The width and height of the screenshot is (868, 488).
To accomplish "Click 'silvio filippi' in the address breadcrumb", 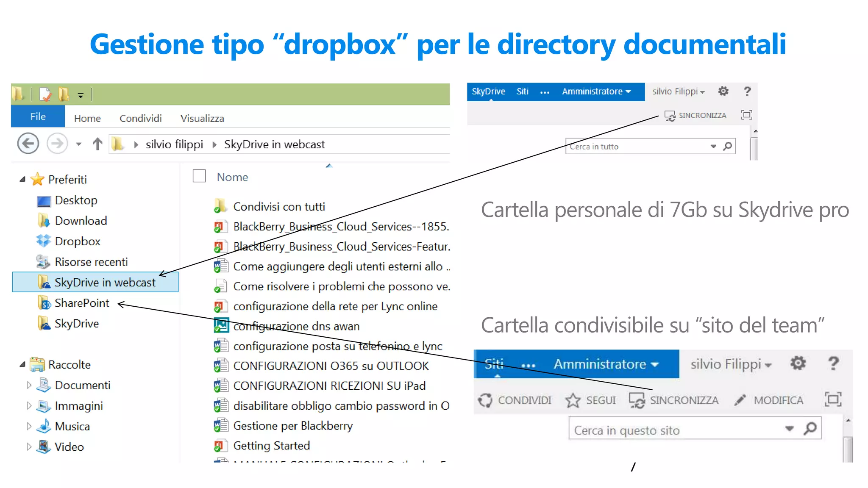I will click(x=174, y=144).
